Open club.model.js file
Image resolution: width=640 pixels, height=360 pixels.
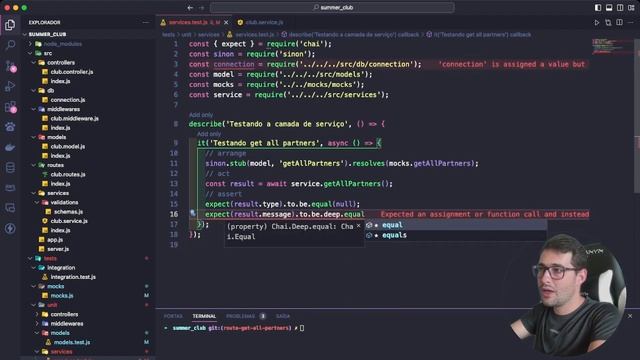[67, 146]
